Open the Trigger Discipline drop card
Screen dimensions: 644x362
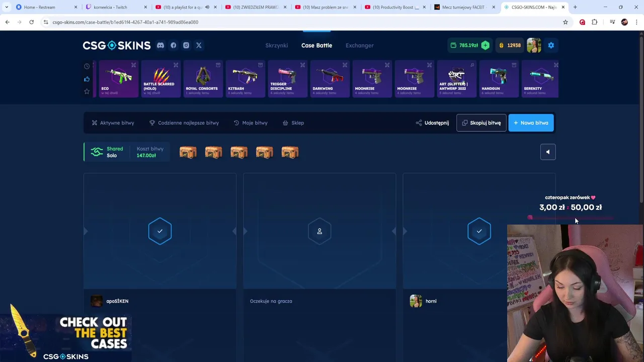coord(287,79)
